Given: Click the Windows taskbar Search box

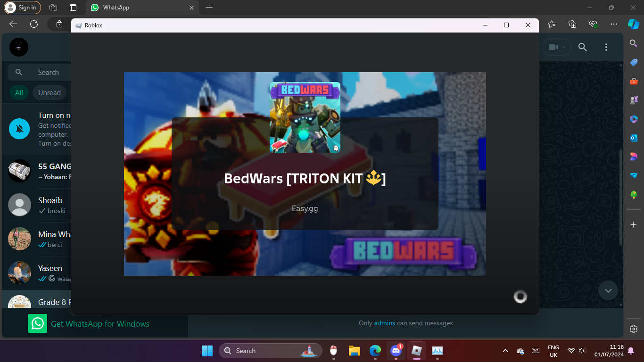Looking at the screenshot, I should coord(271,351).
